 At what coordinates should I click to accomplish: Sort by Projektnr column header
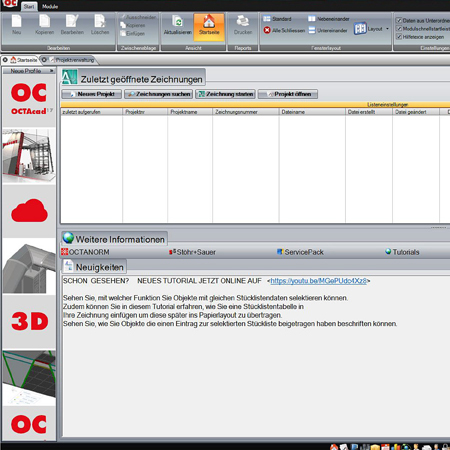[x=145, y=112]
